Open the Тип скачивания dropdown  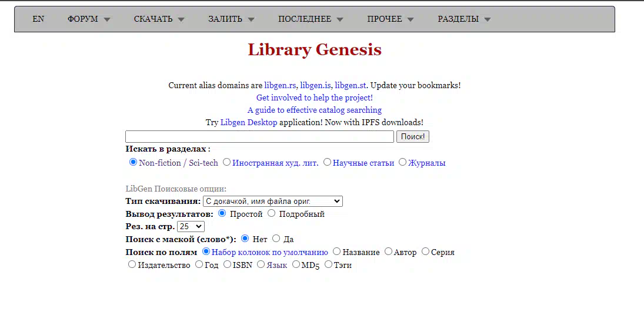[273, 201]
